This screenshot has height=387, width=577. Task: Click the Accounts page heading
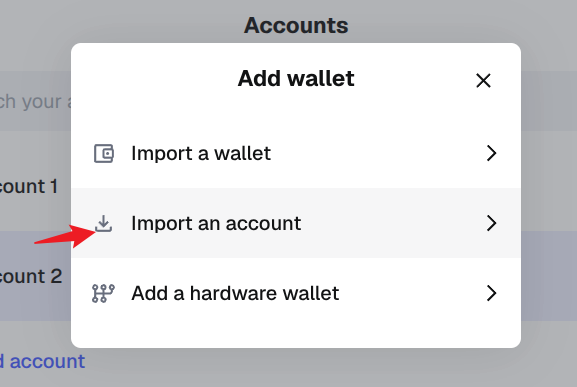tap(296, 25)
